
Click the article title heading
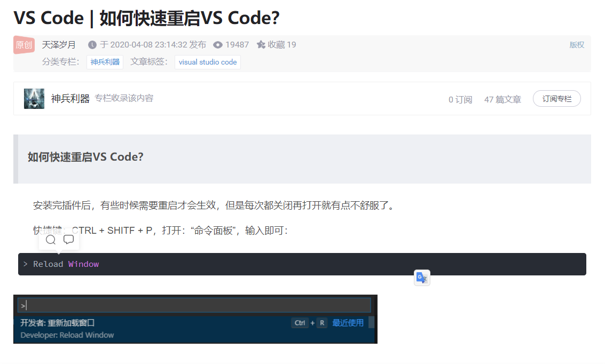(x=147, y=18)
